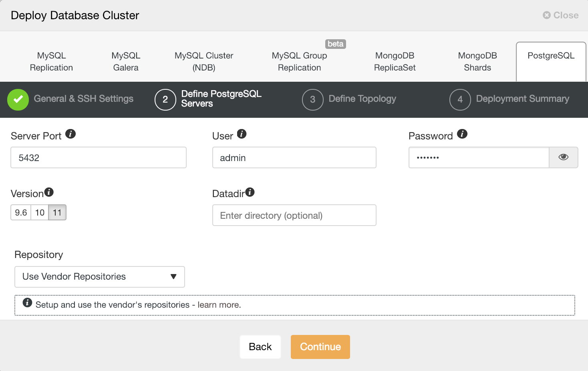Select PostgreSQL version 11
This screenshot has width=588, height=371.
[x=57, y=212]
